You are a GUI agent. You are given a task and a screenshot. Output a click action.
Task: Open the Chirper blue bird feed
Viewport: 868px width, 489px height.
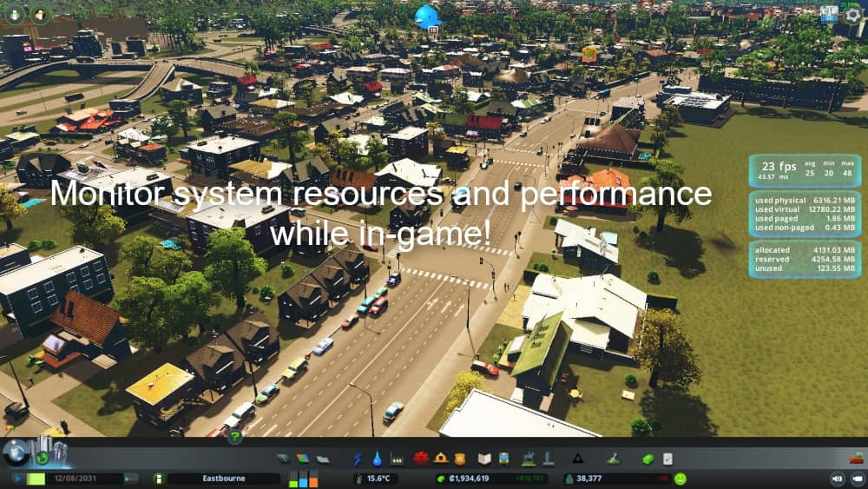click(x=428, y=17)
